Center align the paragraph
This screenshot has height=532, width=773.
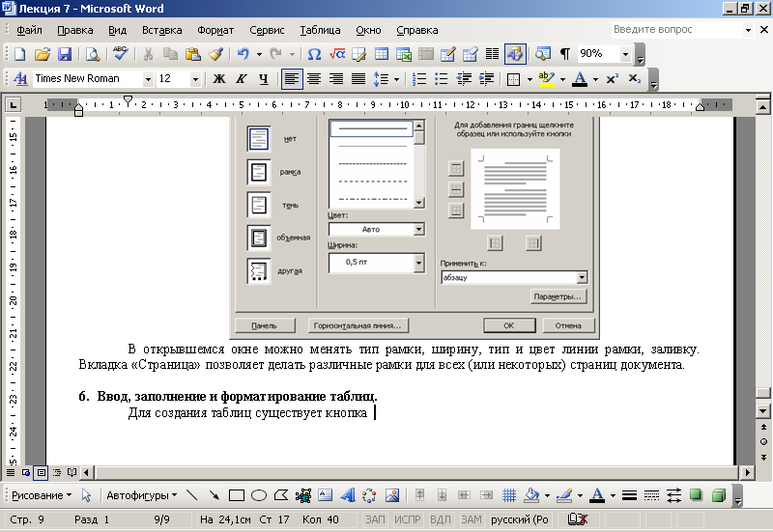pos(314,79)
